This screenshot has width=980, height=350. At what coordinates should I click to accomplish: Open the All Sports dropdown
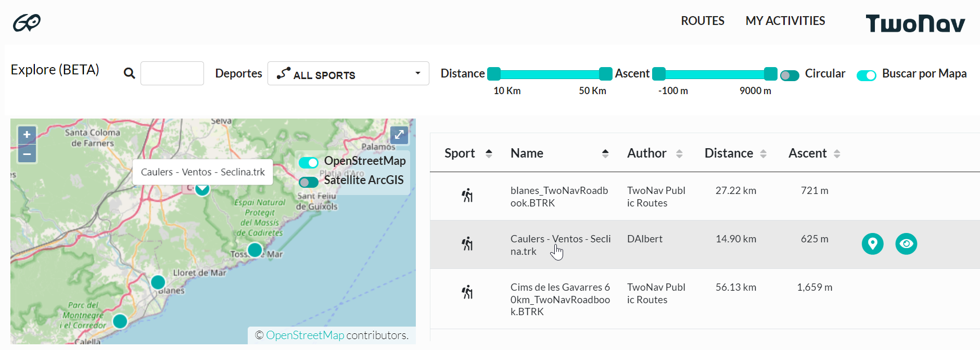[348, 74]
